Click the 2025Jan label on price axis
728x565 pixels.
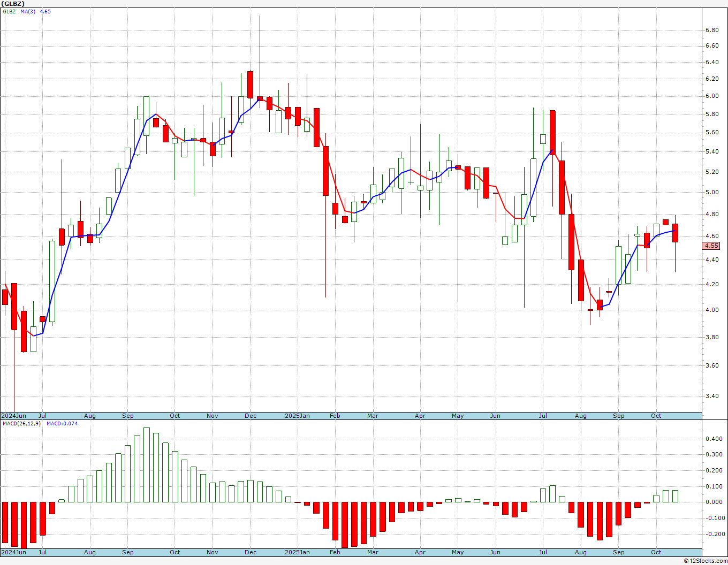pyautogui.click(x=297, y=416)
